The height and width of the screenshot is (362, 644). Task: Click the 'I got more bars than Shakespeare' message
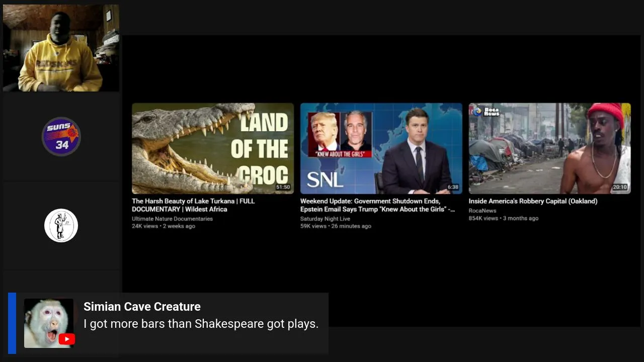click(x=201, y=324)
